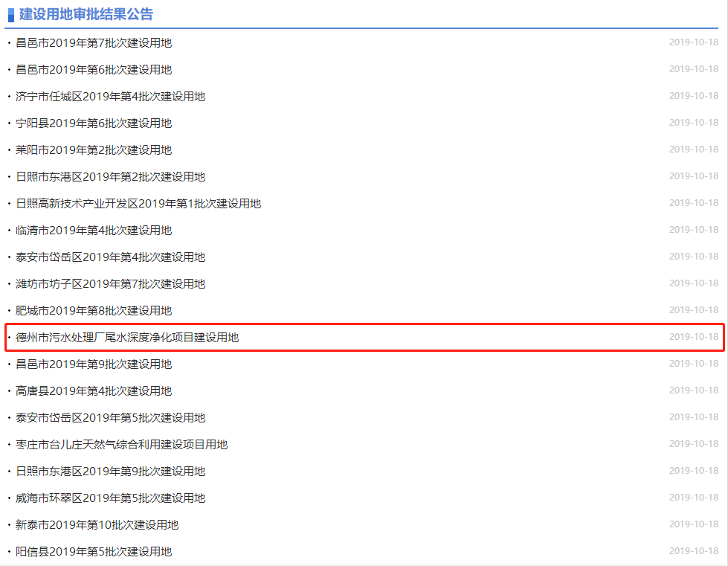
Task: Open 日照高新技术产业开发区2019年第1批次建设用地
Action: 138,203
